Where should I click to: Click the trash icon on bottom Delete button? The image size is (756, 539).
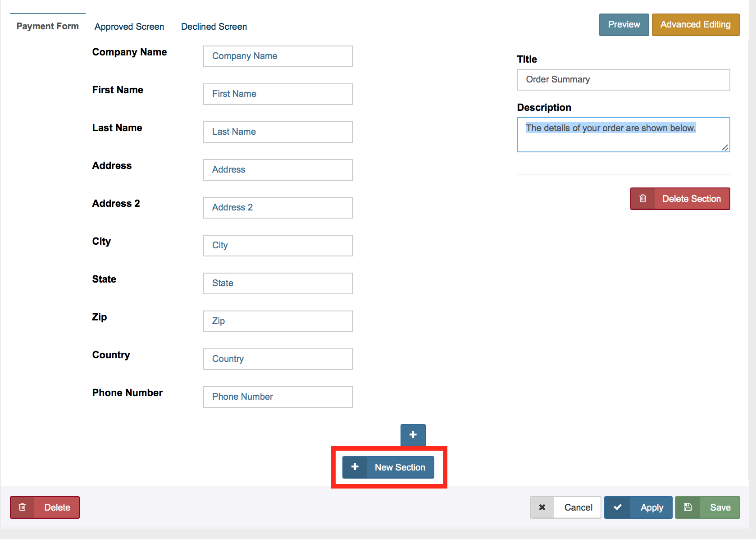(22, 507)
